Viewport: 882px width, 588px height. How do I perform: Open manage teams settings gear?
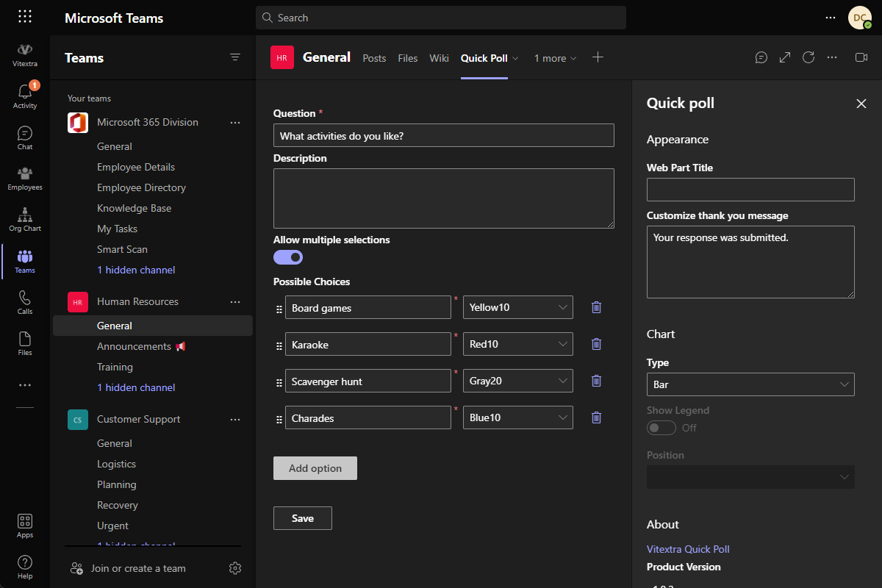pyautogui.click(x=235, y=568)
